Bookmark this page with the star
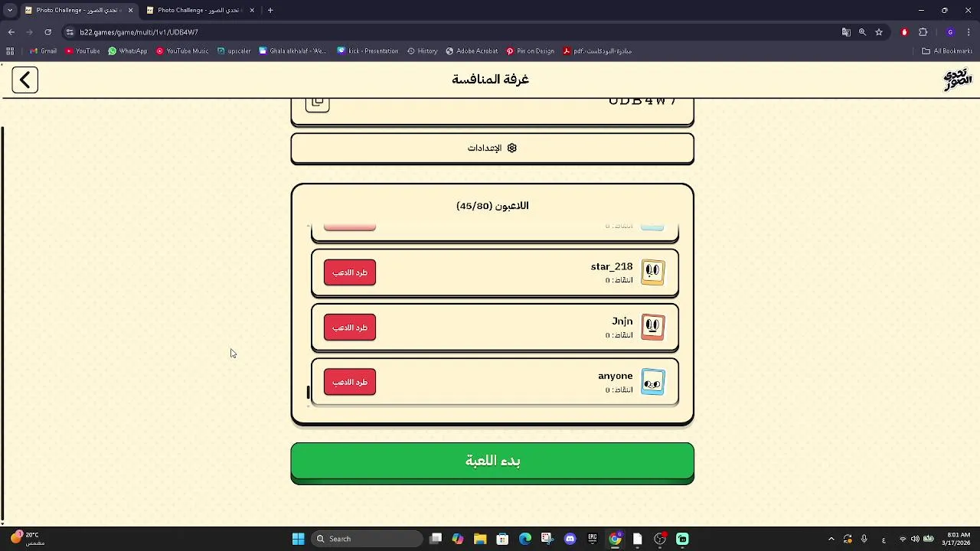Viewport: 980px width, 551px height. pyautogui.click(x=879, y=32)
